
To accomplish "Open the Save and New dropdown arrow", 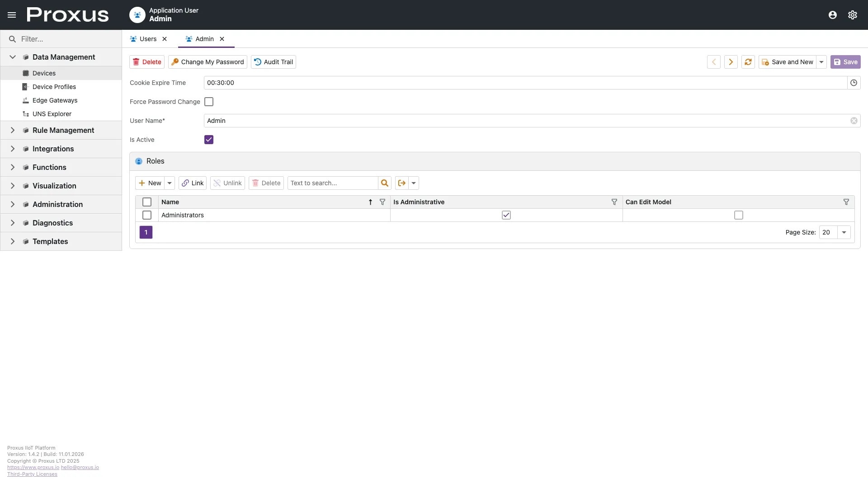I will click(821, 62).
